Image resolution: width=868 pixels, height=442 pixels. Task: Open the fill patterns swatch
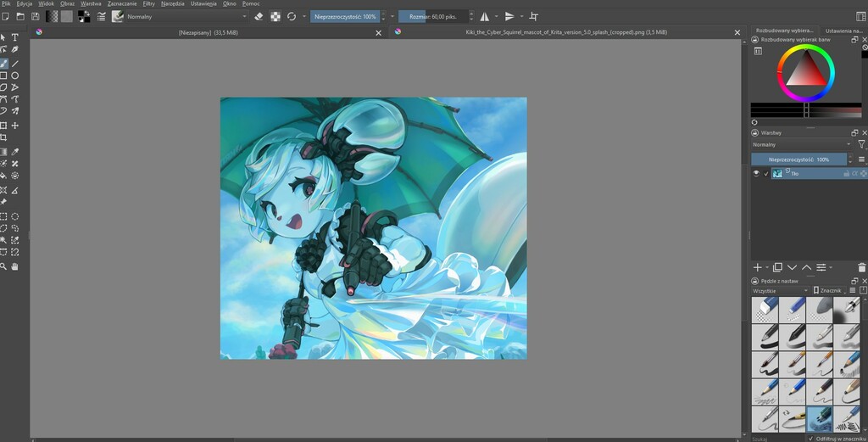coord(67,17)
